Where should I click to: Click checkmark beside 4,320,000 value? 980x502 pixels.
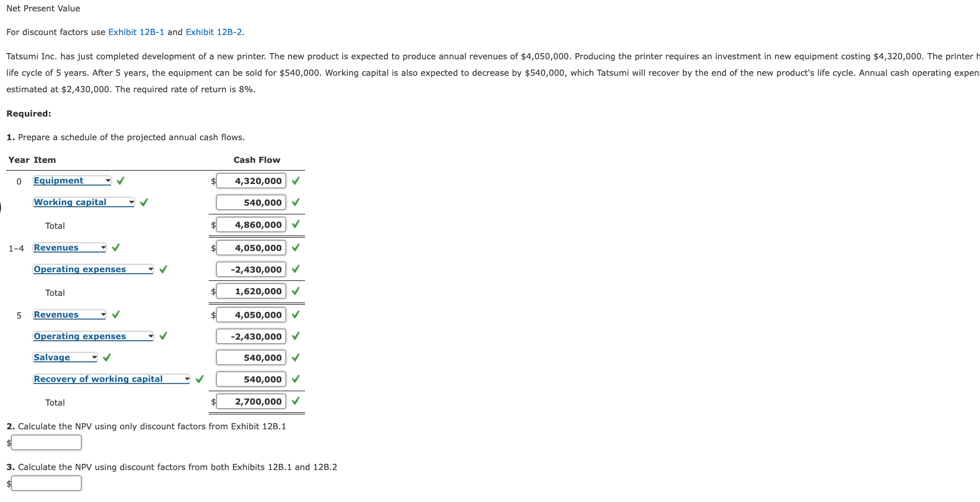[x=296, y=181]
